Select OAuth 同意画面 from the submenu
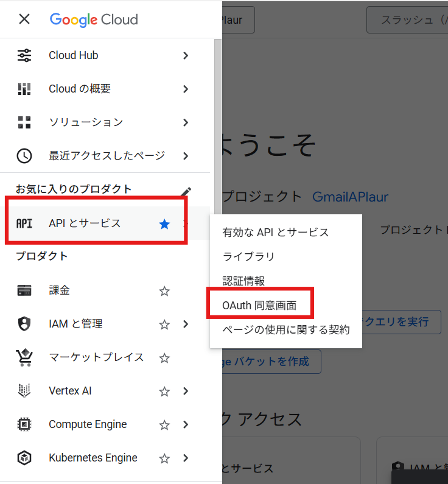The height and width of the screenshot is (484, 448). click(x=260, y=306)
